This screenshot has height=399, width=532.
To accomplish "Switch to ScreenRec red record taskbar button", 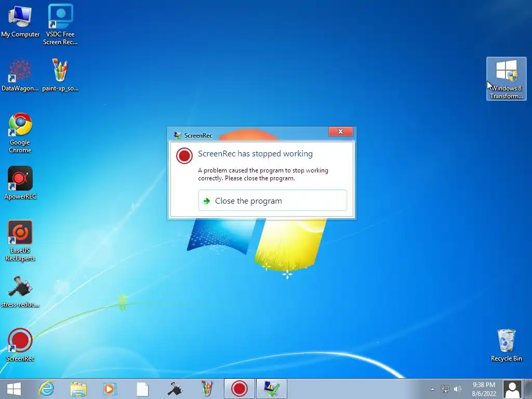I will (239, 389).
